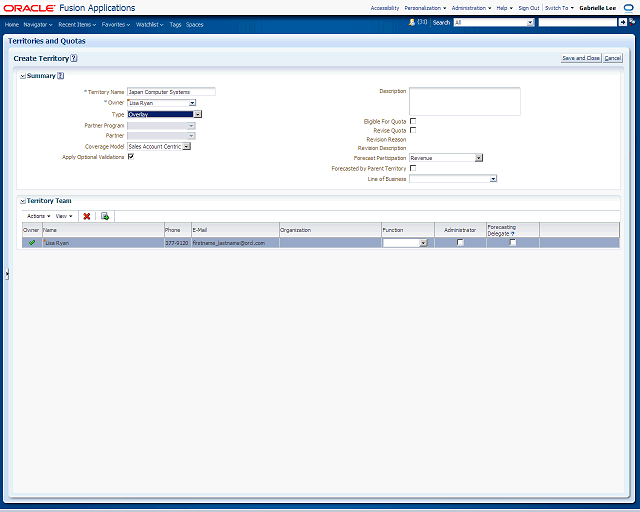
Task: Open Function dropdown for Lisa Ryan
Action: click(423, 243)
